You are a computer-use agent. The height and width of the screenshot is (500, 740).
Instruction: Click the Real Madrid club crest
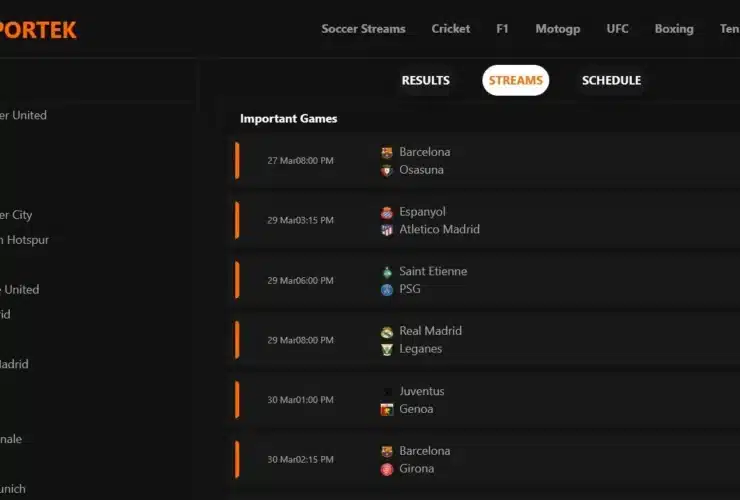387,332
